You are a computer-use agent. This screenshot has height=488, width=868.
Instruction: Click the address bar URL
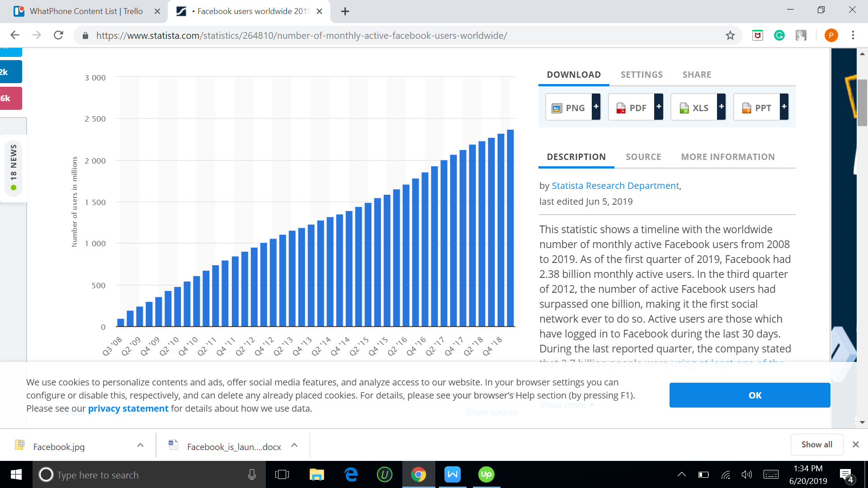(302, 35)
